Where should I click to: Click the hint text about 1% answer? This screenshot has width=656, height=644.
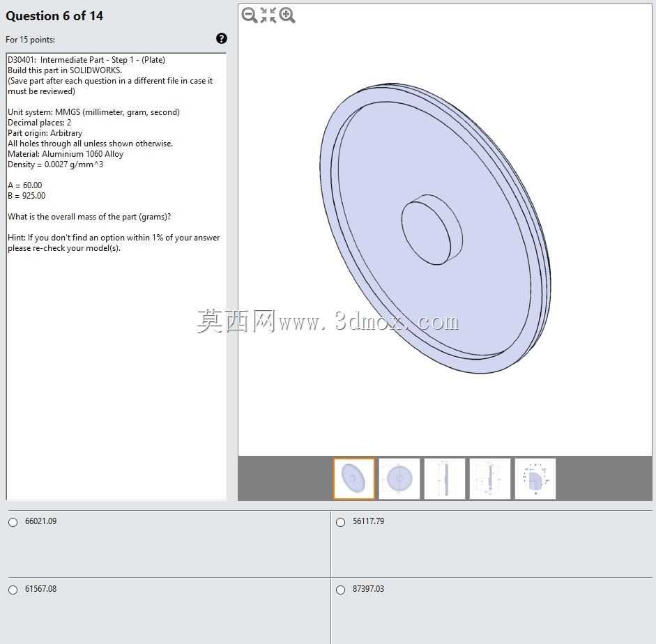(x=114, y=243)
